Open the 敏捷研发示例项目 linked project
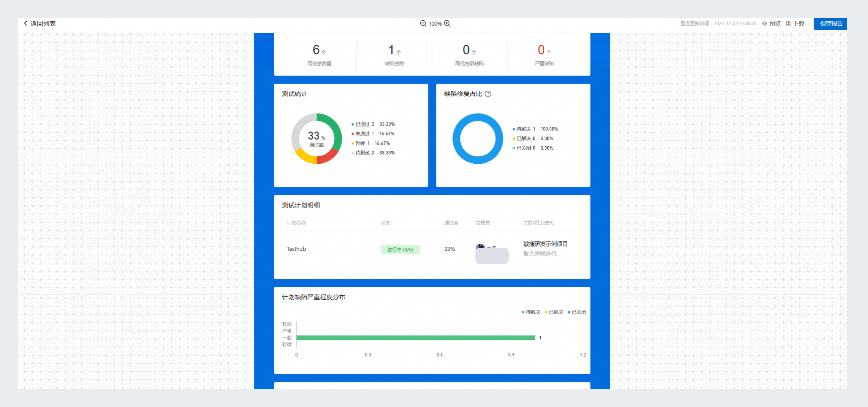The image size is (868, 407). [545, 244]
